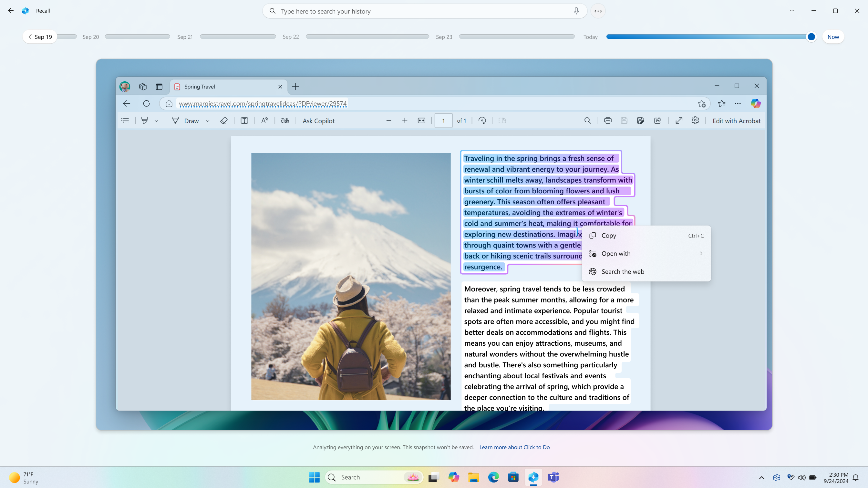Click the Rotate Pages icon
The height and width of the screenshot is (488, 868).
click(x=482, y=120)
